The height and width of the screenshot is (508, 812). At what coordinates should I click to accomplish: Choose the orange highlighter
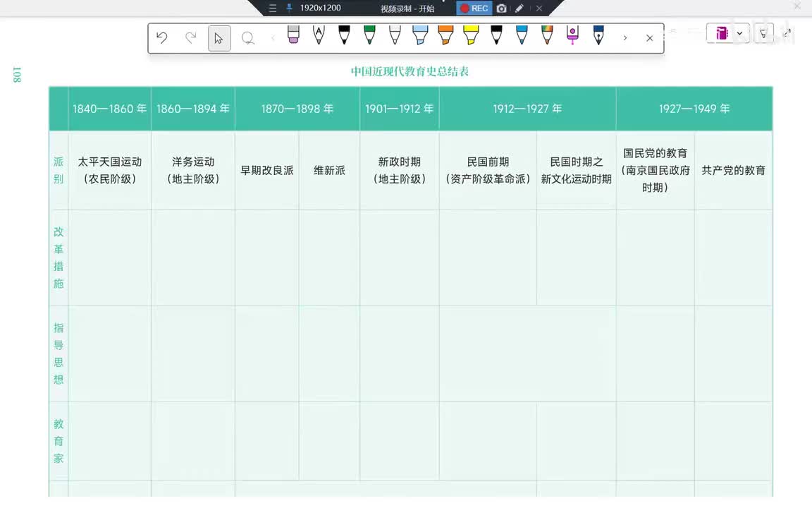[x=445, y=35]
